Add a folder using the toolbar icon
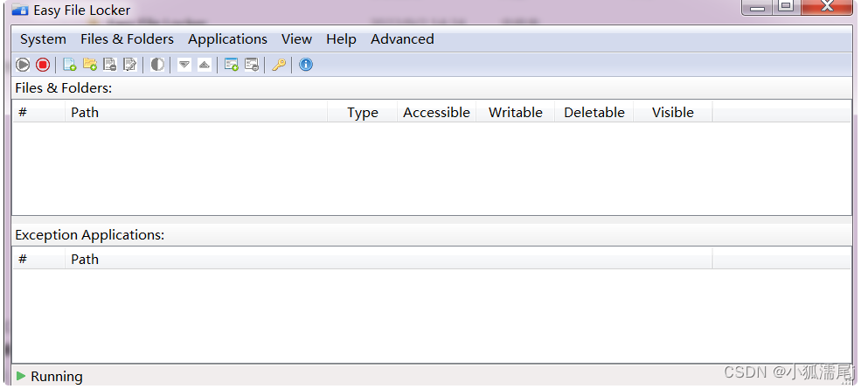 [90, 65]
